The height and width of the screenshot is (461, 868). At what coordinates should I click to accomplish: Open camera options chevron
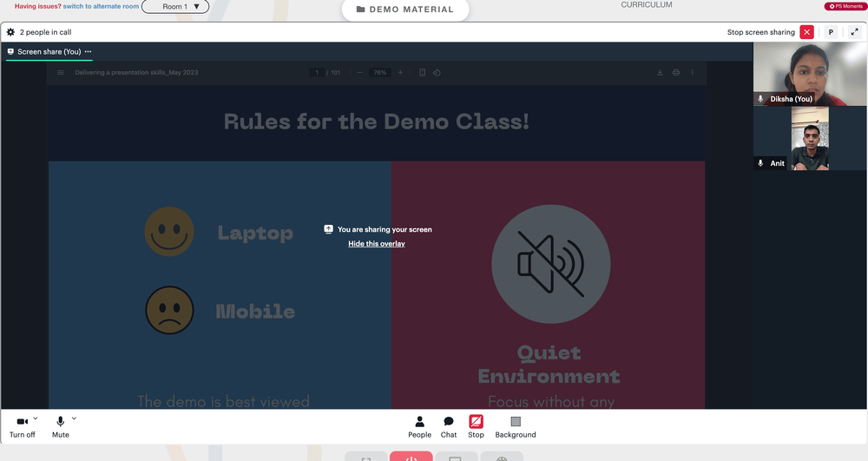tap(36, 418)
